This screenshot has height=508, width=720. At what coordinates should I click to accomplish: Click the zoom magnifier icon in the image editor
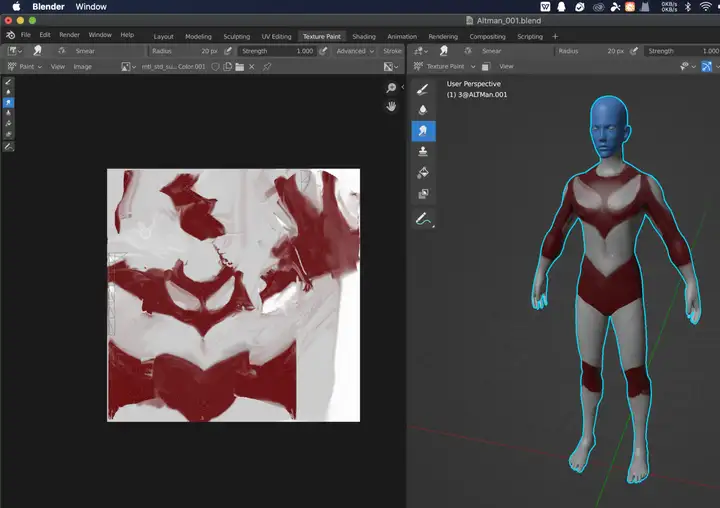pyautogui.click(x=392, y=88)
